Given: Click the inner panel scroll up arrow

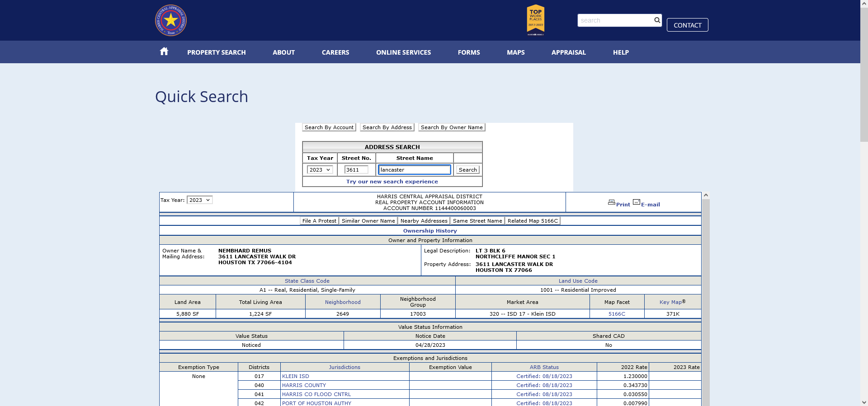Looking at the screenshot, I should coord(706,196).
